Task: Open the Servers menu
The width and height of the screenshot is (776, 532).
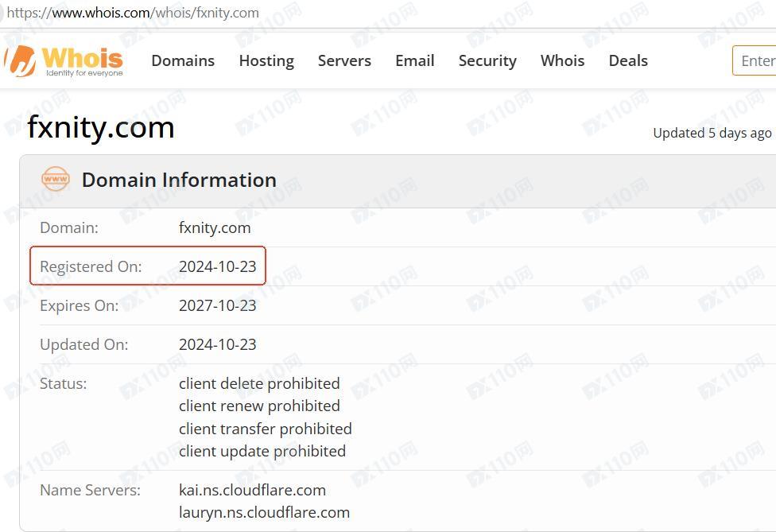Action: click(344, 60)
